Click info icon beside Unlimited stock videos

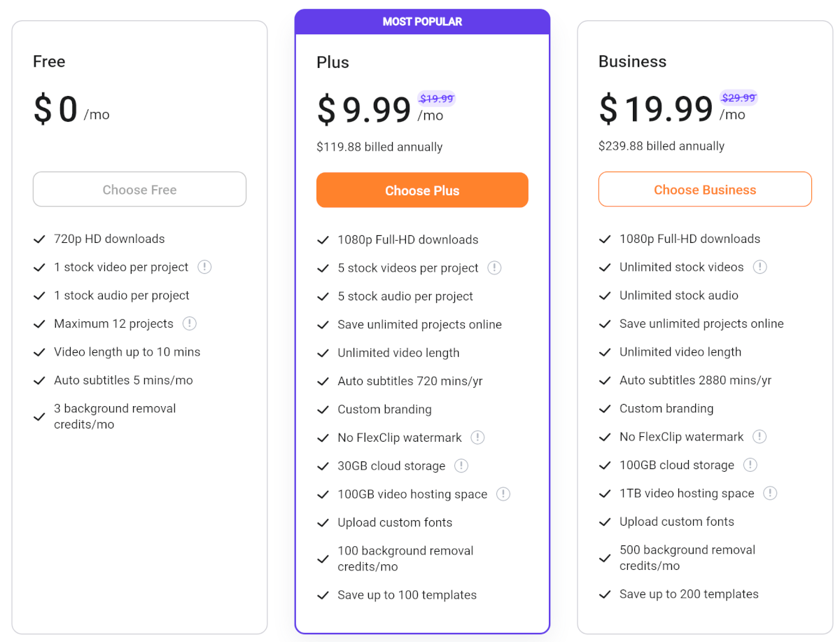click(759, 267)
